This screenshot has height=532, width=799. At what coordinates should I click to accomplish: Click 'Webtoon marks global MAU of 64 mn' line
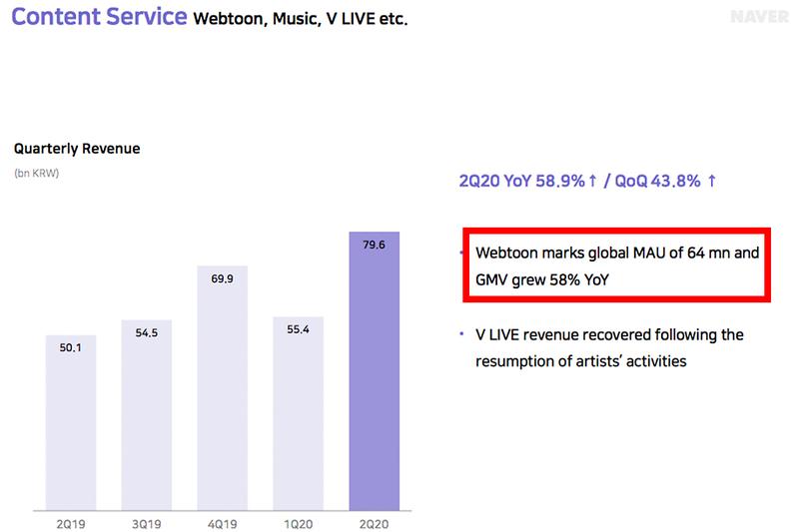617,253
